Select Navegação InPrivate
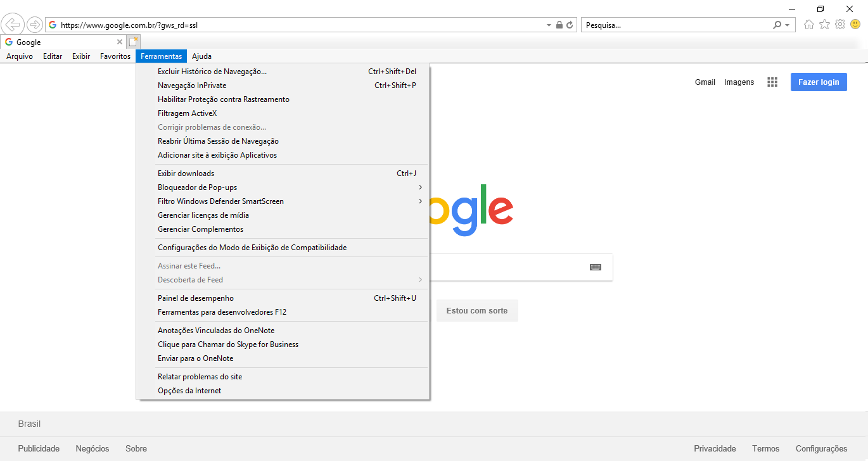This screenshot has width=868, height=461. pyautogui.click(x=283, y=85)
